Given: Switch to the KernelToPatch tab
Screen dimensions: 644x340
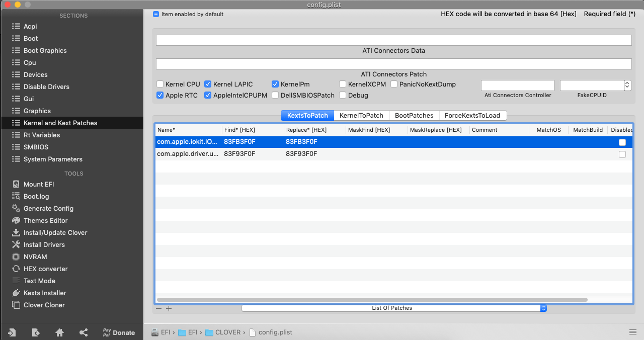Looking at the screenshot, I should click(361, 115).
